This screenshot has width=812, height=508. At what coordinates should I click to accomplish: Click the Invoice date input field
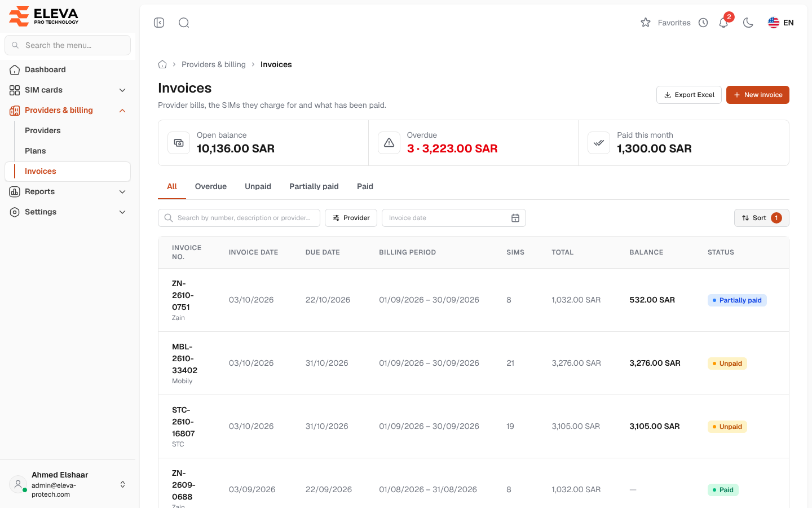pyautogui.click(x=454, y=218)
